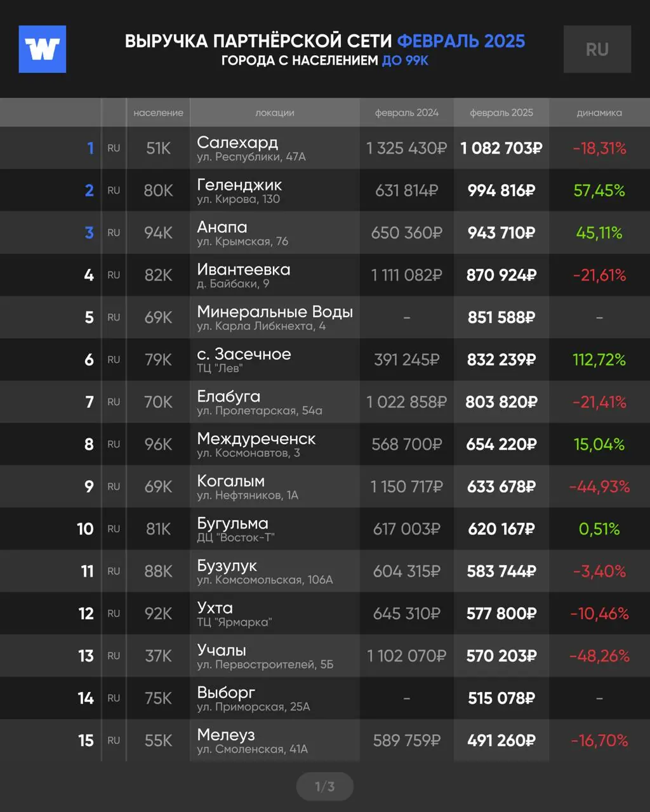Click the 81K population for Бугульма

[x=158, y=529]
